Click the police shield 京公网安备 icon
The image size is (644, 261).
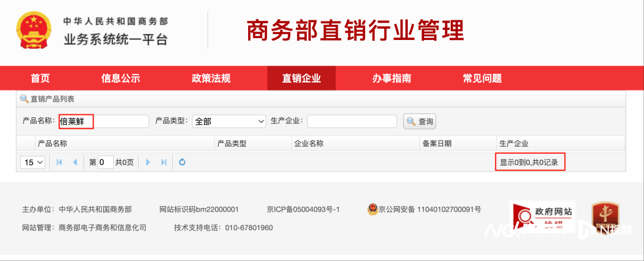coord(372,209)
